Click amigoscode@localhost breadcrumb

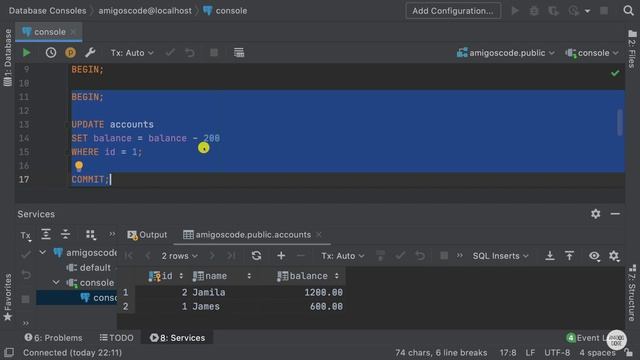[145, 11]
